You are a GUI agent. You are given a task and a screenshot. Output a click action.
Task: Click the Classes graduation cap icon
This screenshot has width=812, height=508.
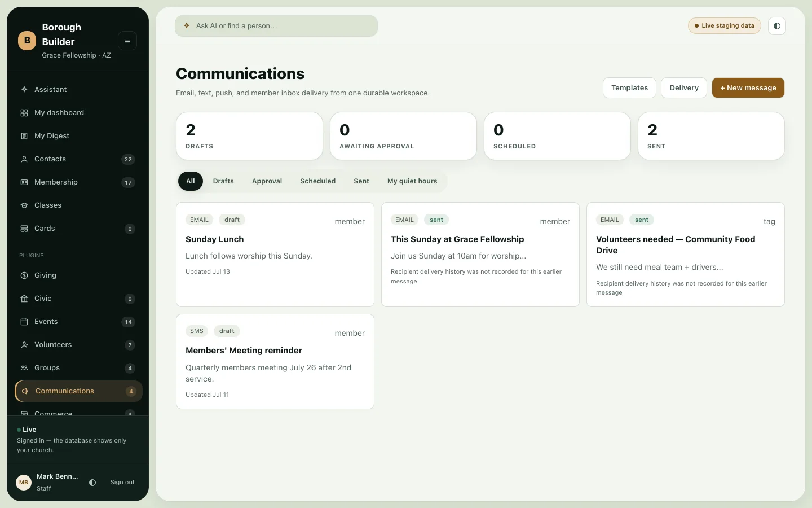[x=24, y=205]
